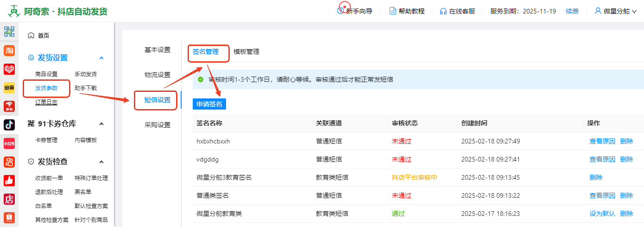This screenshot has width=644, height=227.
Task: Open 针对个别商品 in sidebar
Action: coord(91,220)
